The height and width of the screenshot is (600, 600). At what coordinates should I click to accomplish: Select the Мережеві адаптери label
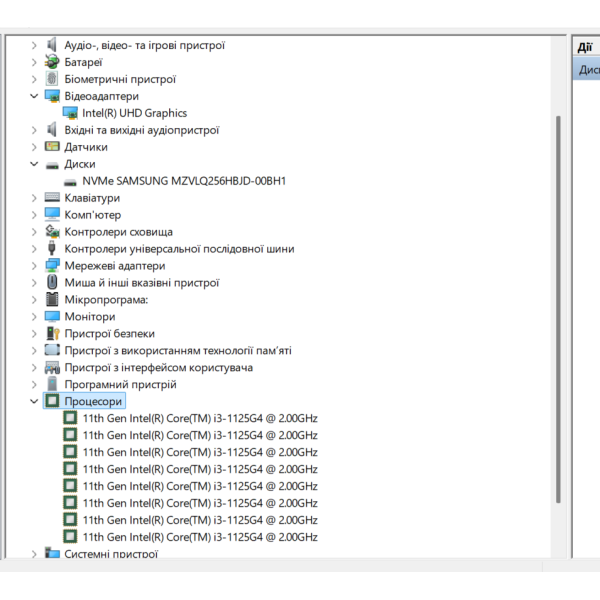(115, 266)
